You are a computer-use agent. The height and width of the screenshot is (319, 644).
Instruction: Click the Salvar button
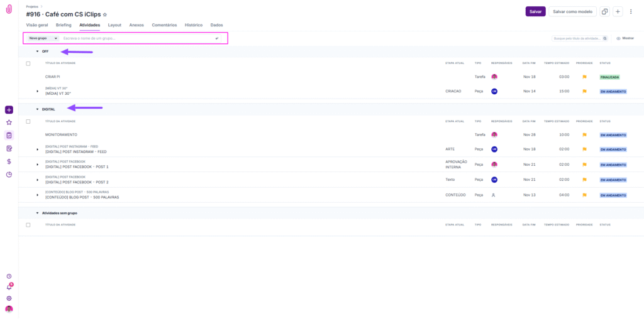point(535,11)
